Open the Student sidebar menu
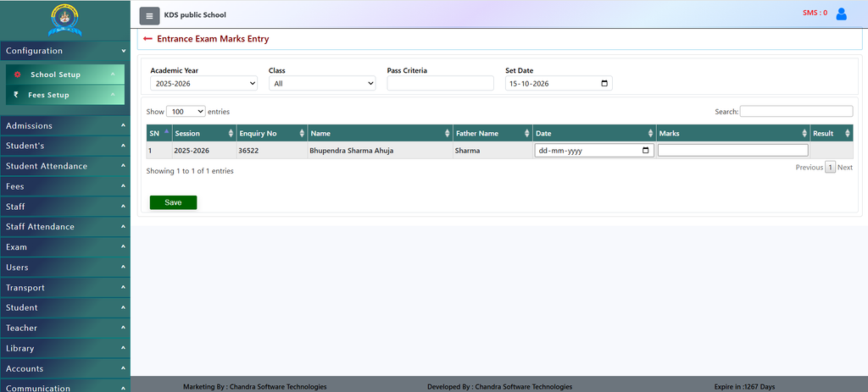This screenshot has height=392, width=868. (x=65, y=307)
